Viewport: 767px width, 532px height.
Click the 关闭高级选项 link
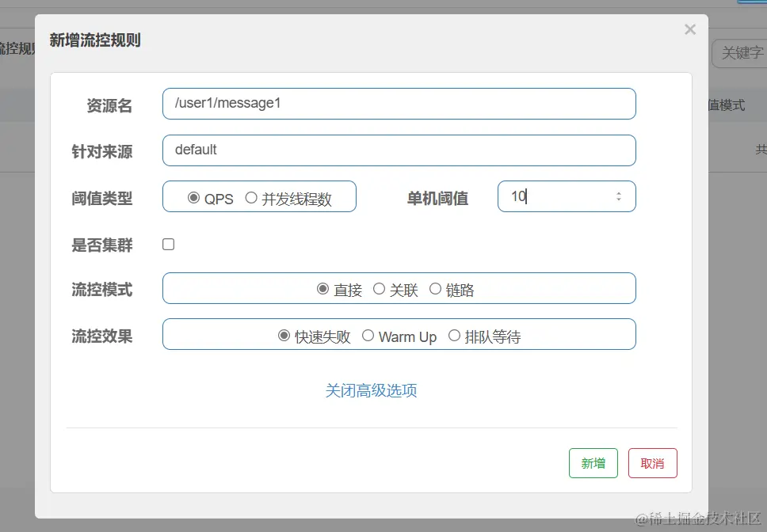click(x=371, y=390)
